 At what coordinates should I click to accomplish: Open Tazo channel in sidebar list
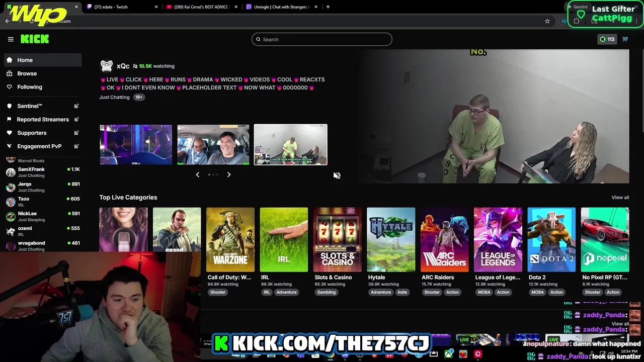click(43, 202)
